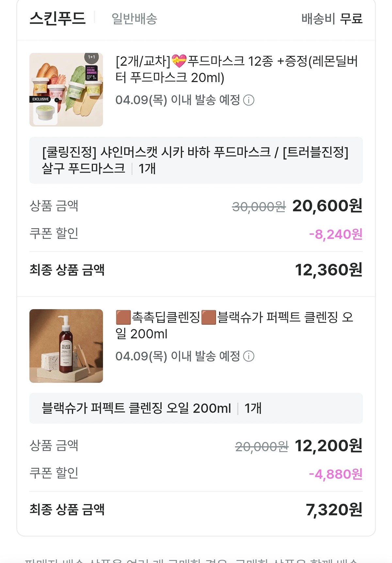The height and width of the screenshot is (563, 392).
Task: Select the food mask option box
Action: click(x=196, y=160)
